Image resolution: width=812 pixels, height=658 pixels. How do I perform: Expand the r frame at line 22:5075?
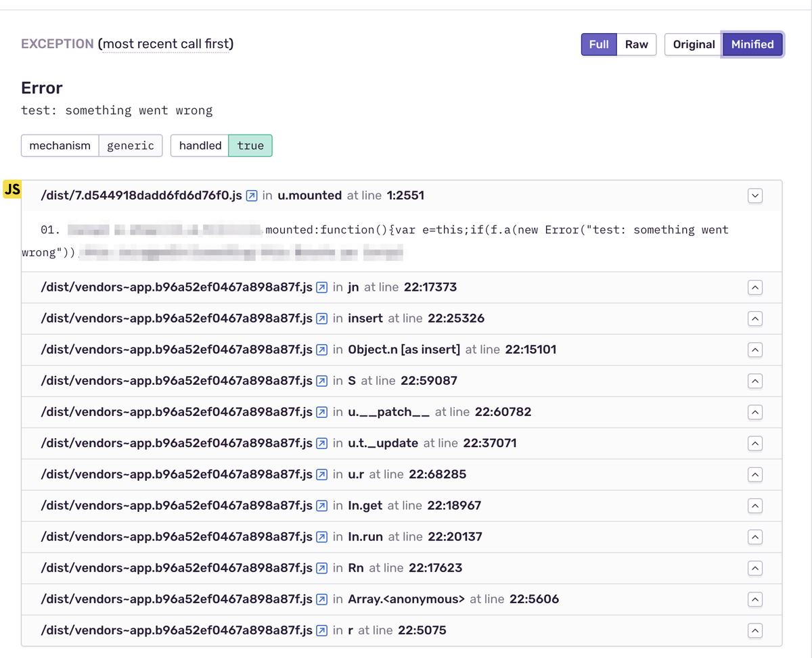[755, 630]
